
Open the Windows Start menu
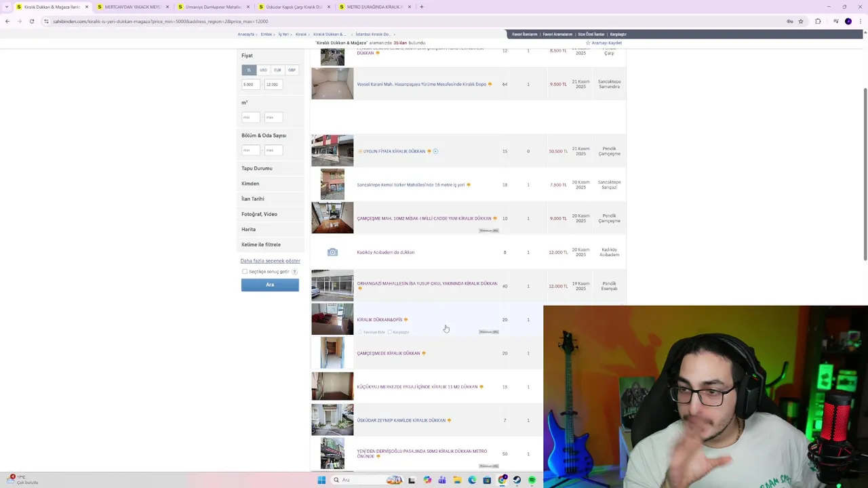pyautogui.click(x=321, y=480)
